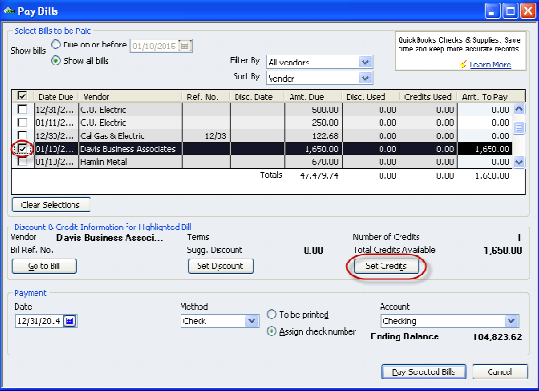Image resolution: width=539 pixels, height=391 pixels.
Task: Click the Set Credits button
Action: [x=386, y=266]
